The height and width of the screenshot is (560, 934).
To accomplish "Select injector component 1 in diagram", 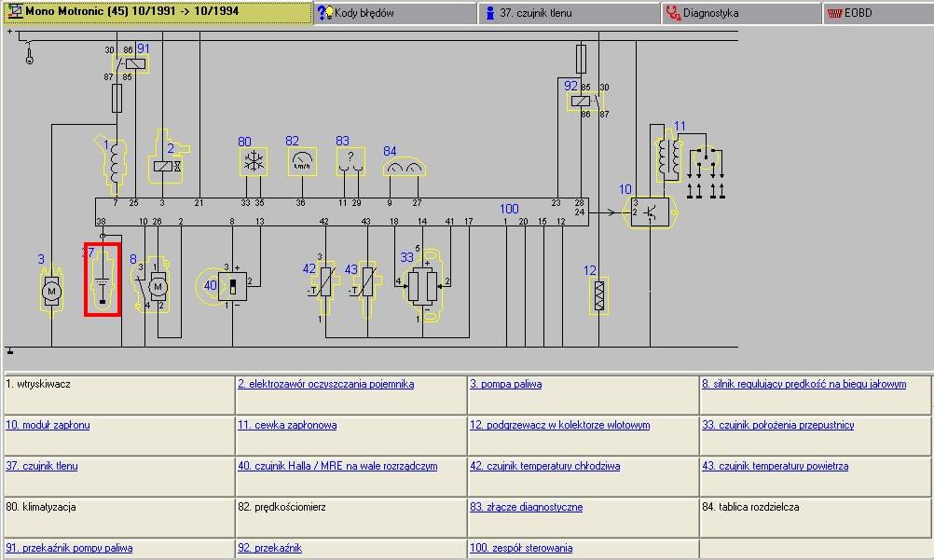I will (x=113, y=163).
